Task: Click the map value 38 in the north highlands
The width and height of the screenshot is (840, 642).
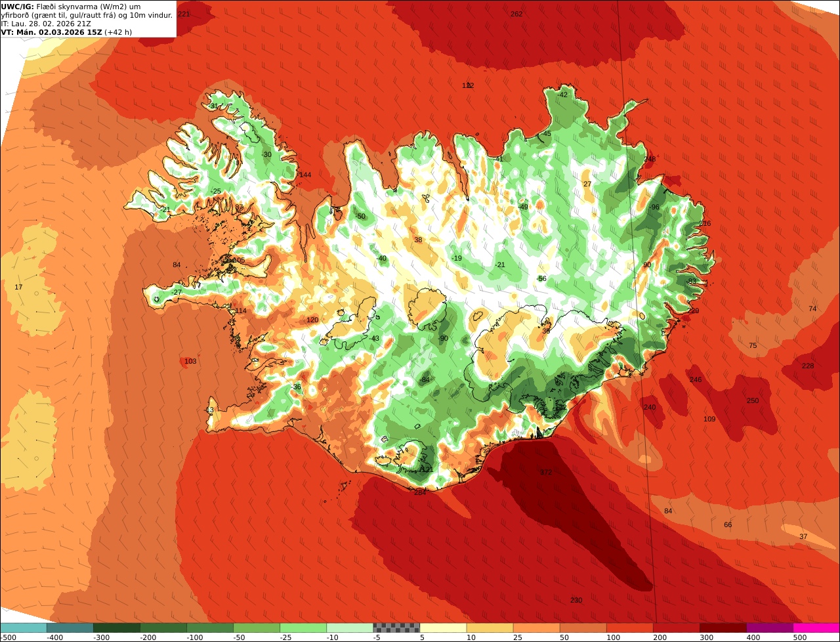Action: tap(418, 240)
